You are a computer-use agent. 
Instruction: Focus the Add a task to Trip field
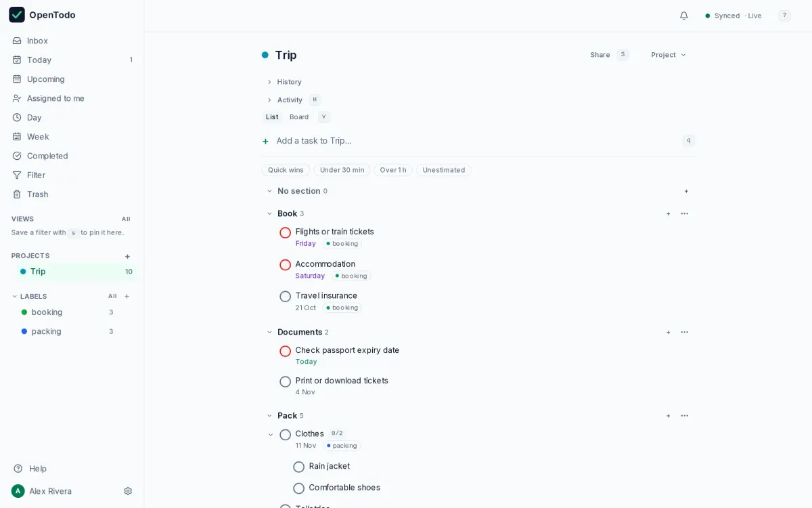[x=477, y=141]
